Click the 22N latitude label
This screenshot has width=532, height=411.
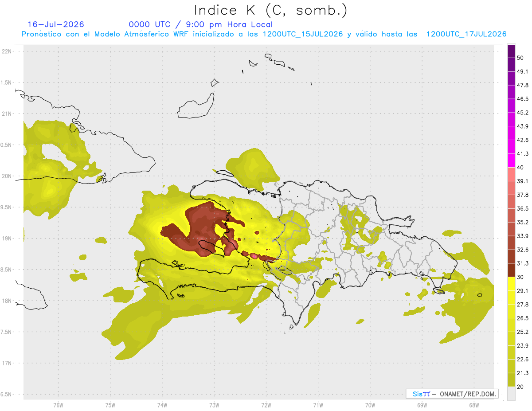click(8, 51)
